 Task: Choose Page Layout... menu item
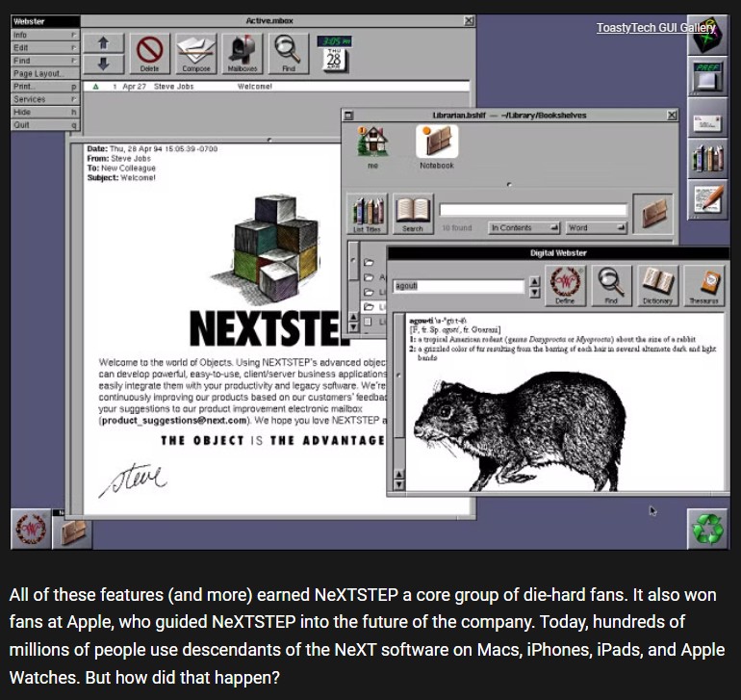point(45,73)
